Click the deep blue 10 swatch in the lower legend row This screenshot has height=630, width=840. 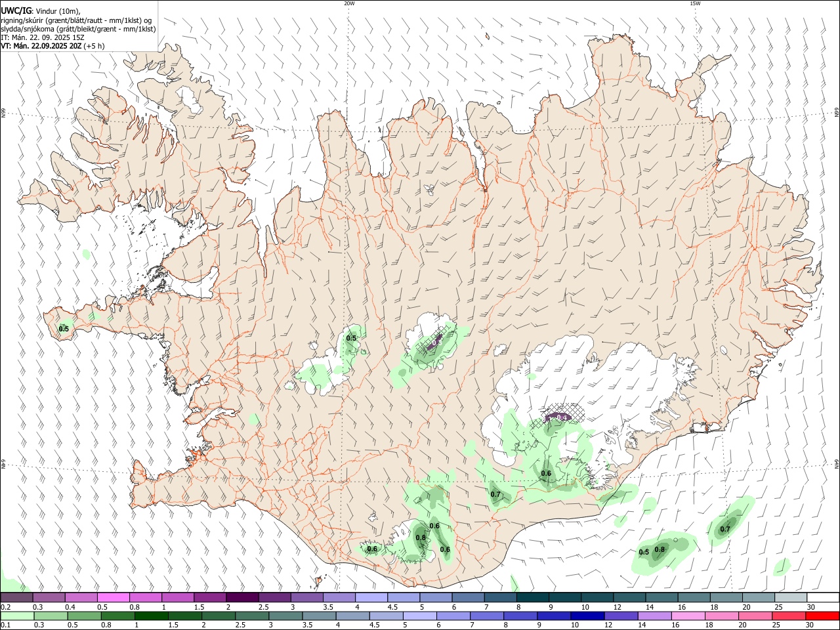pos(587,616)
